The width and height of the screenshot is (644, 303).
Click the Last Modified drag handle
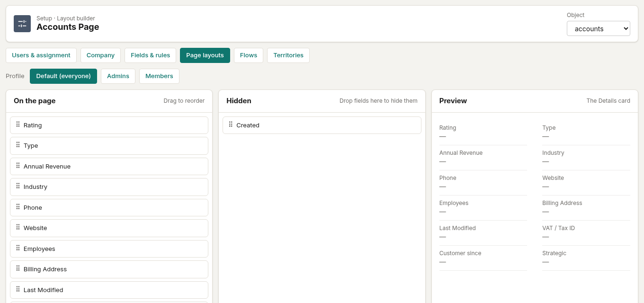[x=18, y=290]
